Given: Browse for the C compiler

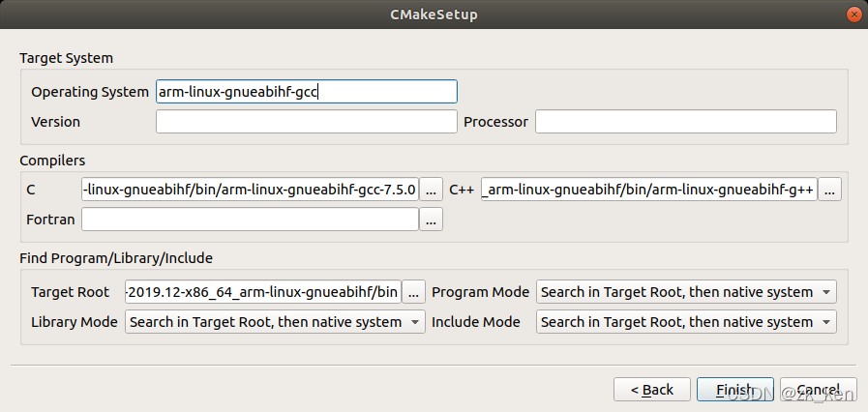Looking at the screenshot, I should 432,191.
